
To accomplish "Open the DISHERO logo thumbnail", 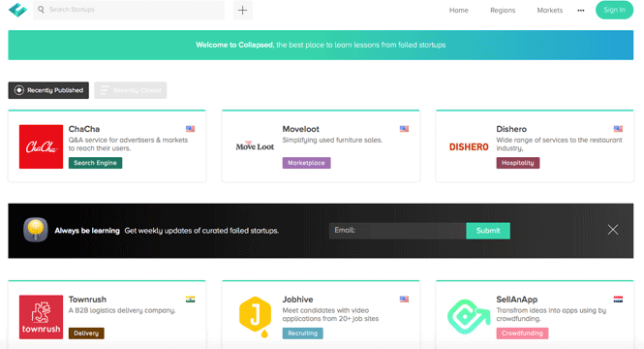I will 469,146.
